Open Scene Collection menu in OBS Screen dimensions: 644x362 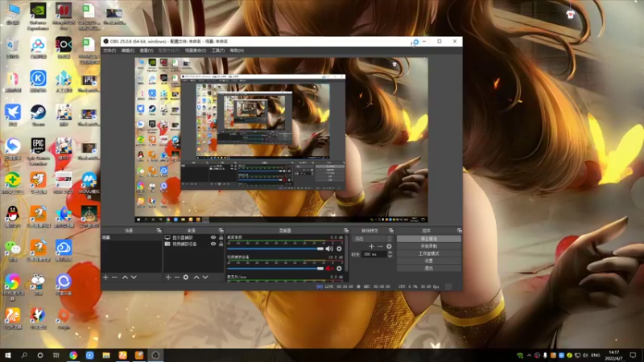(x=196, y=51)
